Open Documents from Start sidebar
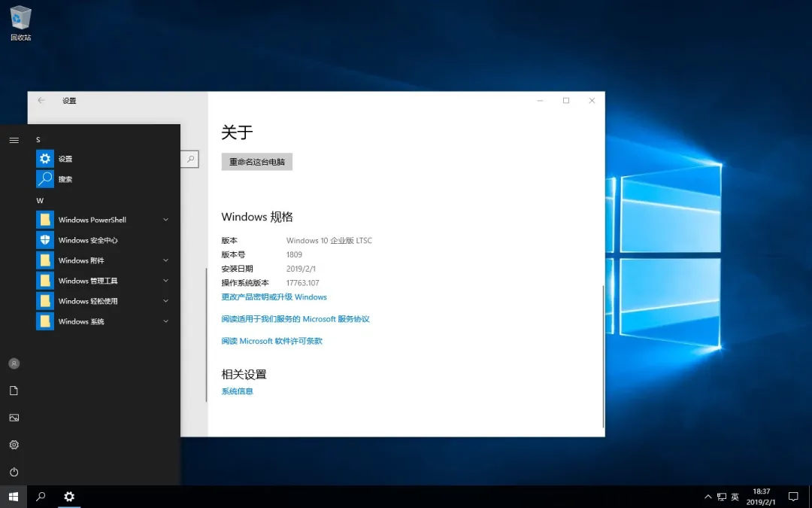This screenshot has height=508, width=812. tap(14, 391)
